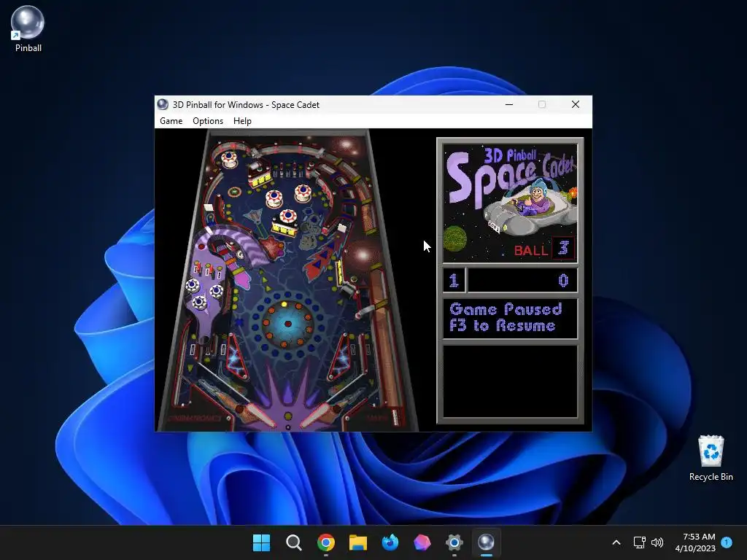Open File Explorer from the taskbar
747x560 pixels.
point(357,542)
